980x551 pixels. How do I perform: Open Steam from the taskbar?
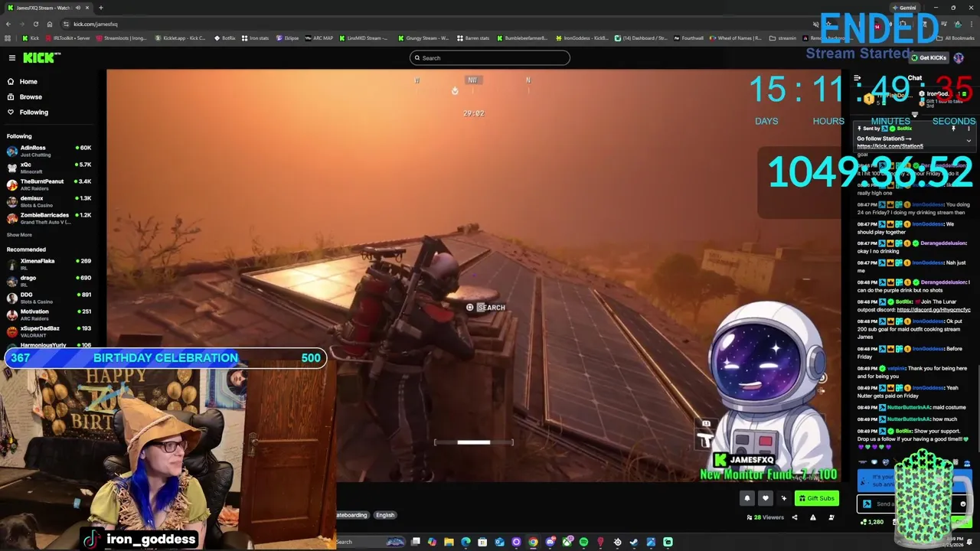(634, 543)
